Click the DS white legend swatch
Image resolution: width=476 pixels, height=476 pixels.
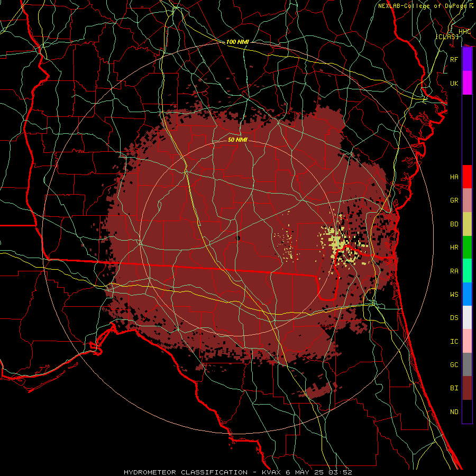pyautogui.click(x=467, y=317)
